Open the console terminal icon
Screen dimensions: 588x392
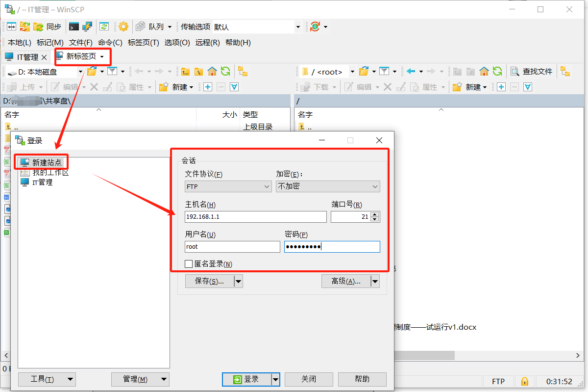[74, 26]
